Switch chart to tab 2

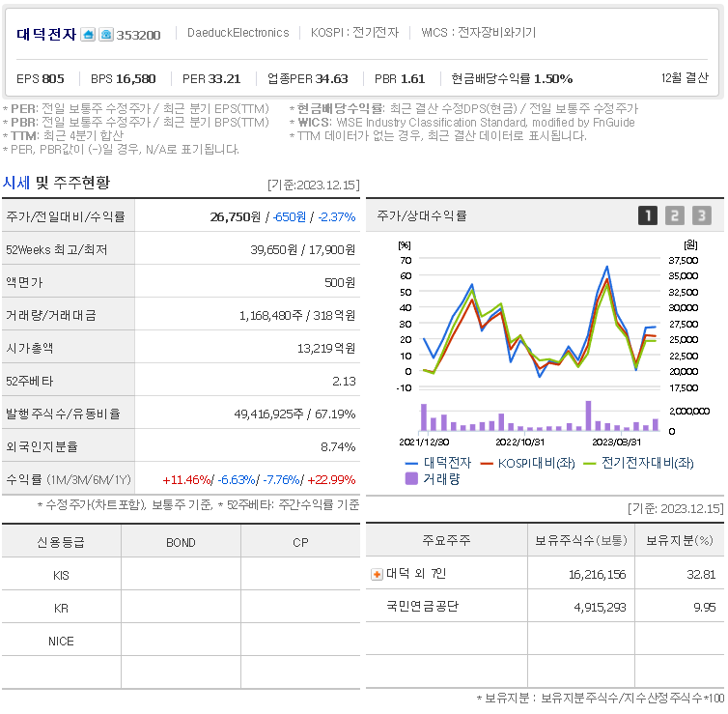[x=675, y=215]
